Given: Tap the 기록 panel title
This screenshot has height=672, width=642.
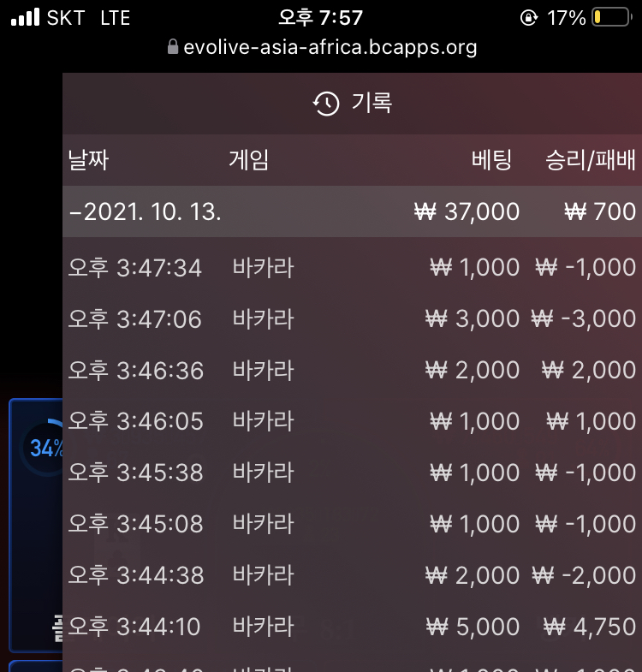Looking at the screenshot, I should pyautogui.click(x=372, y=103).
